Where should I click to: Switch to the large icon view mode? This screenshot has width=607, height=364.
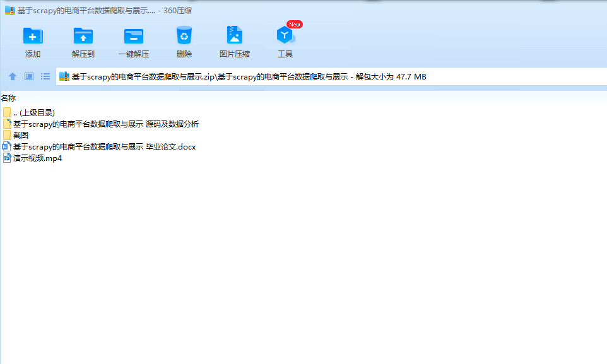click(x=29, y=76)
